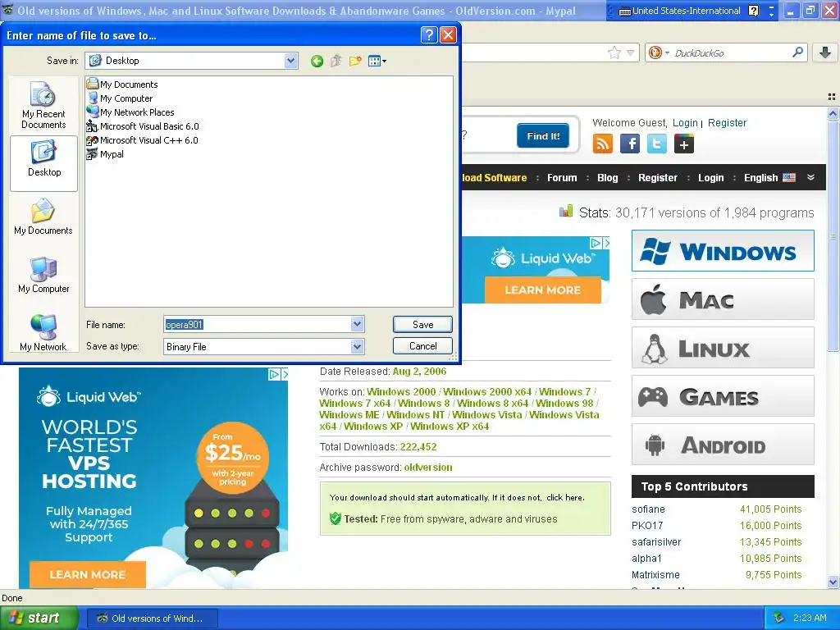
Task: Open My Recent Documents in places bar
Action: pos(43,105)
